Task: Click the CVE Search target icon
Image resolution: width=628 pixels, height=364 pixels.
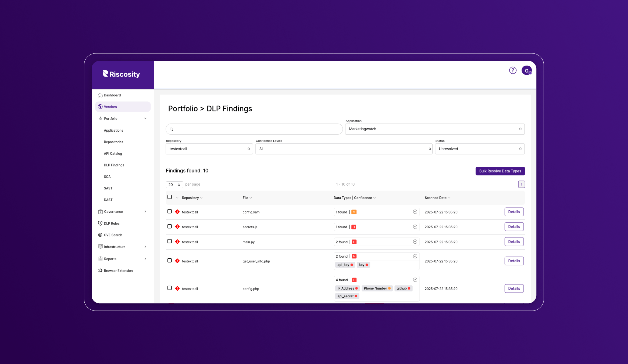Action: coord(100,235)
